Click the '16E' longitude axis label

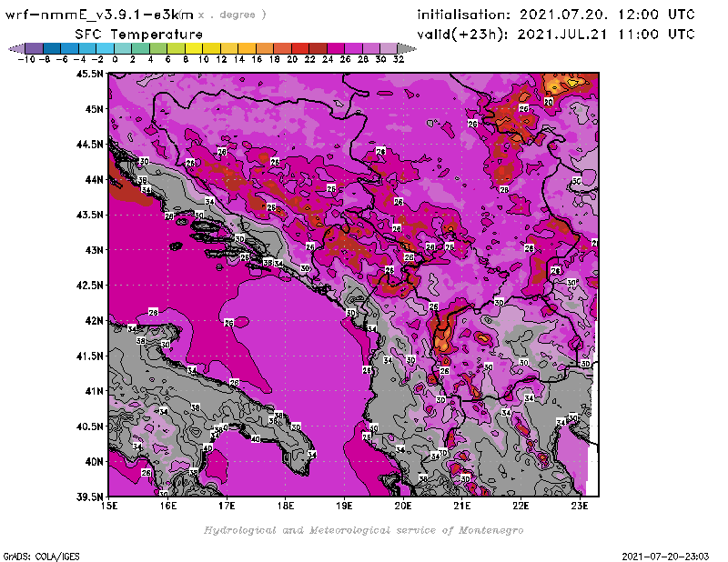point(168,506)
